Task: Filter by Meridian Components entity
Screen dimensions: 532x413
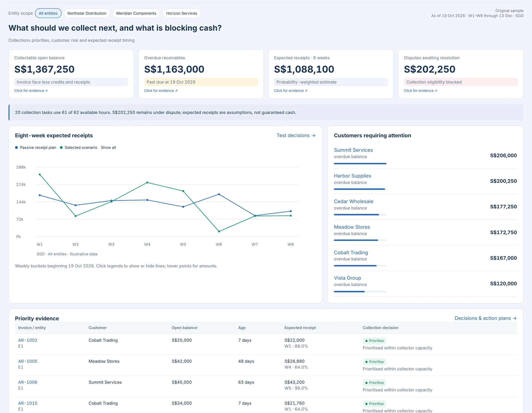Action: click(136, 13)
